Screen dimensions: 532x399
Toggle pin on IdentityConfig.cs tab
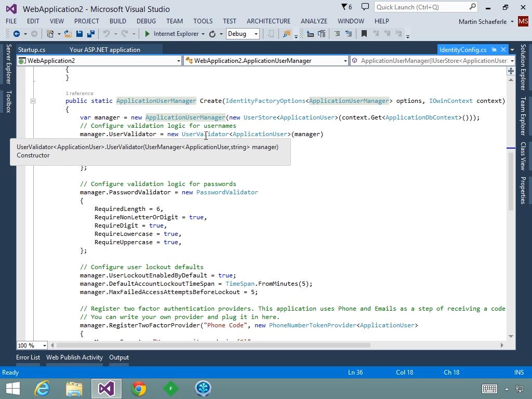494,49
